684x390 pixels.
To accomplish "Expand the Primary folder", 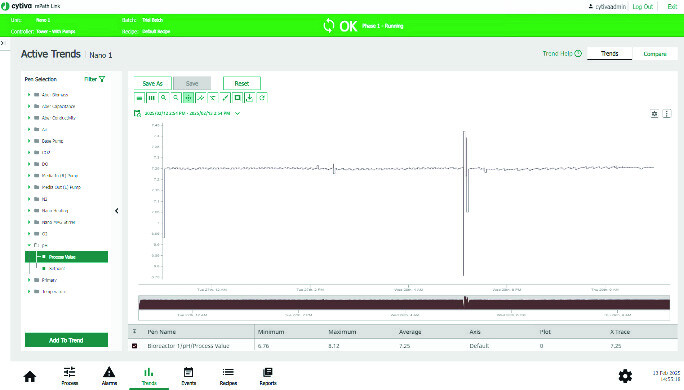I will click(29, 280).
